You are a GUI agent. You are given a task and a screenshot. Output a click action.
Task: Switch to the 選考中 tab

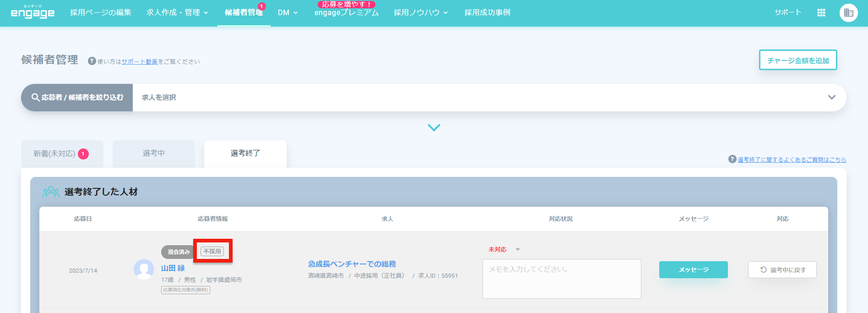pos(153,154)
